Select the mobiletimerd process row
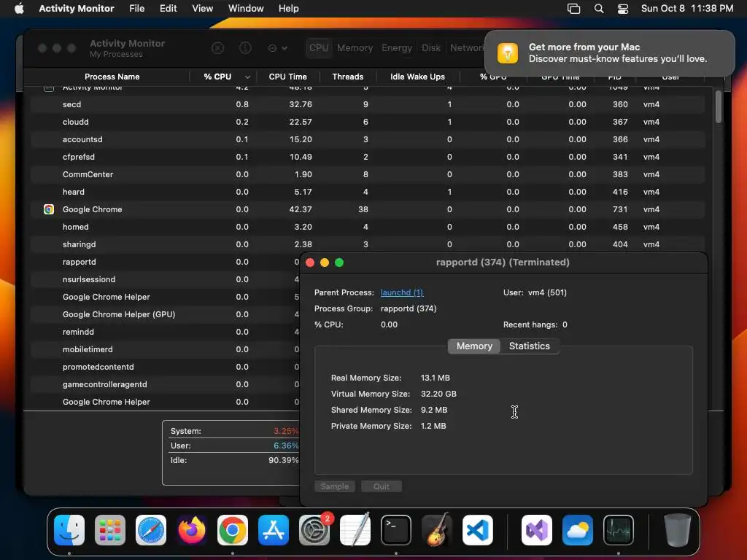 coord(166,349)
